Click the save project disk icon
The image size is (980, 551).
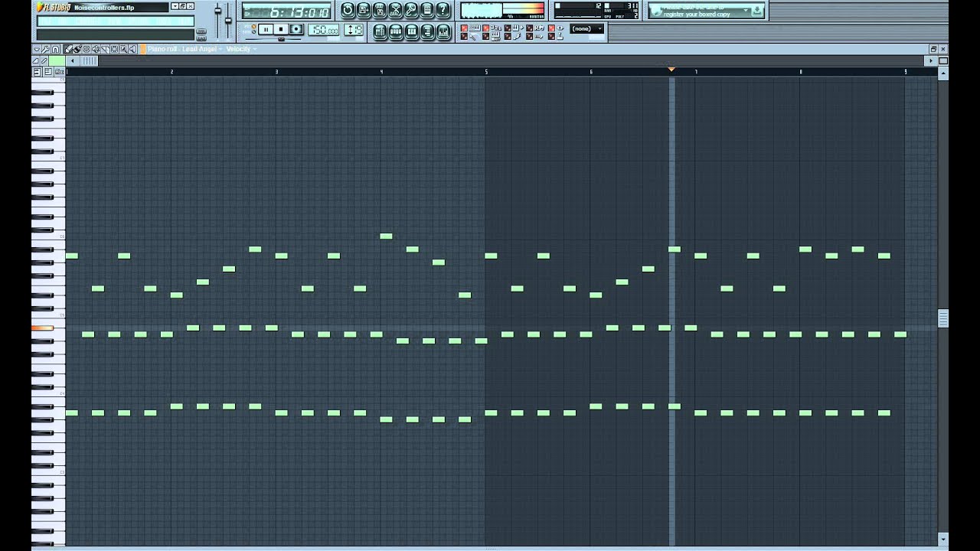[364, 10]
